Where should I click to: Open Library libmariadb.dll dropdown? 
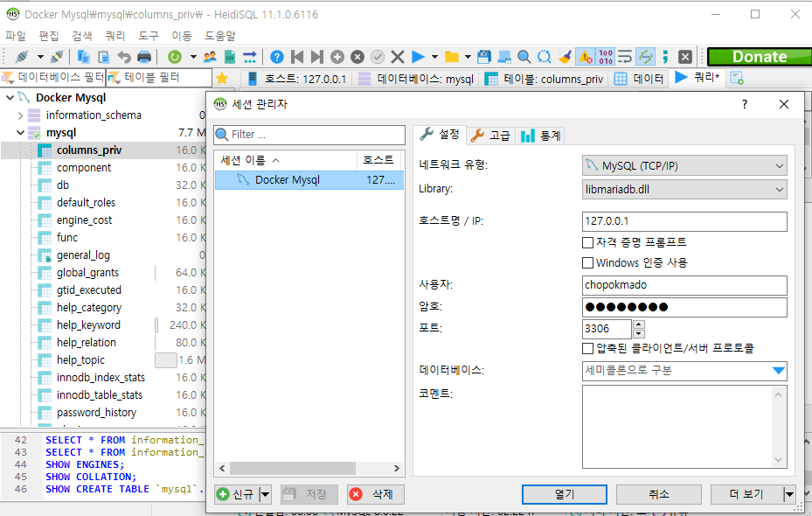684,190
